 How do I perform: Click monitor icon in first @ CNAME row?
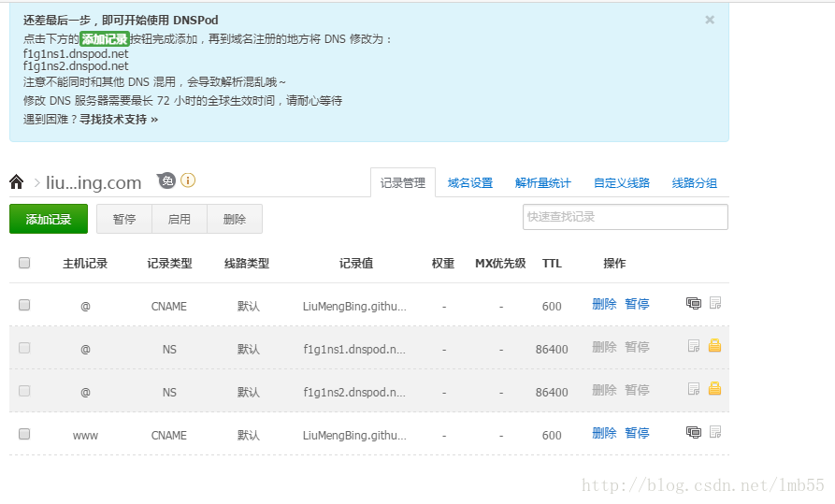tap(694, 304)
